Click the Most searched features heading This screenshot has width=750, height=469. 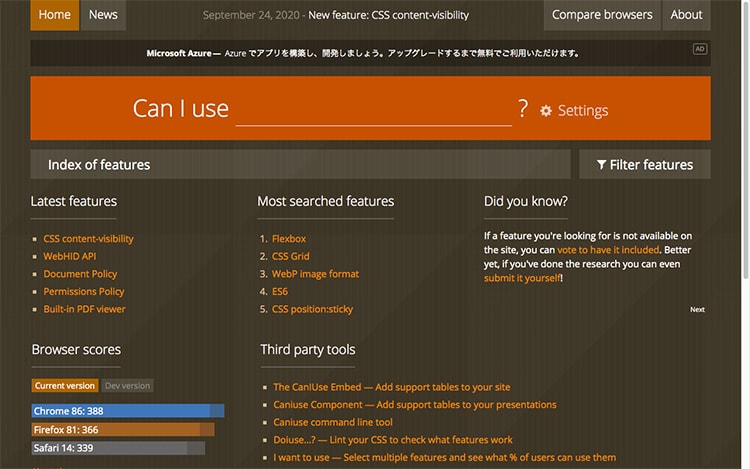326,201
